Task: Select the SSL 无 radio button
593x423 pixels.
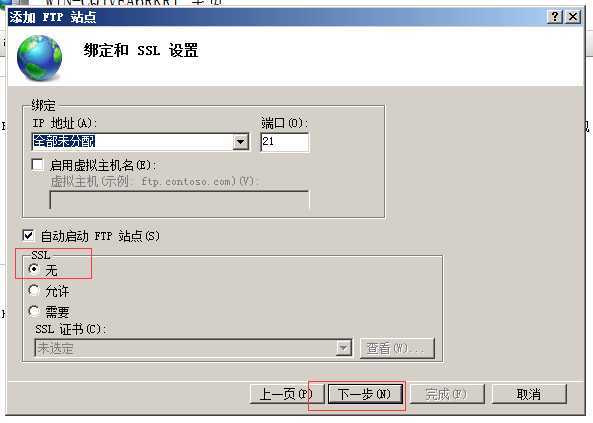Action: [34, 269]
